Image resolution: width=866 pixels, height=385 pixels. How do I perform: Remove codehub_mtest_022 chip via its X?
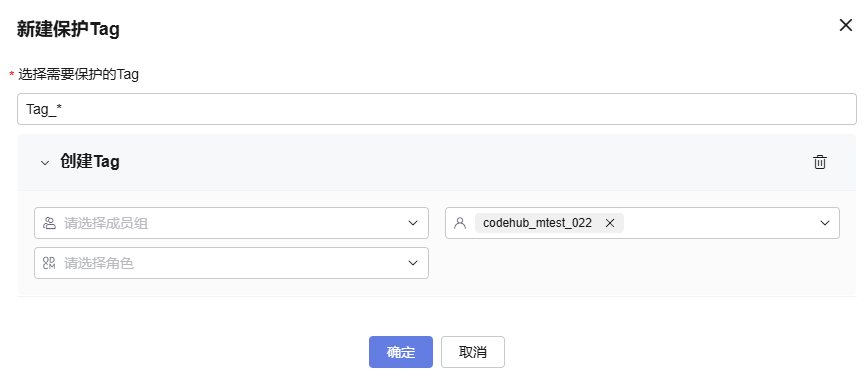pyautogui.click(x=610, y=223)
